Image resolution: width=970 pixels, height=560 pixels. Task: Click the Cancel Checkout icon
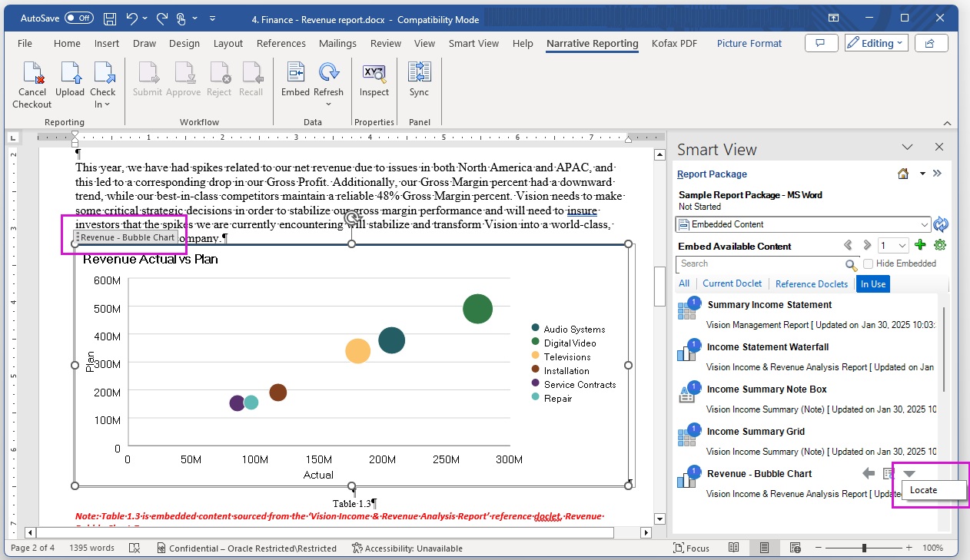[32, 73]
